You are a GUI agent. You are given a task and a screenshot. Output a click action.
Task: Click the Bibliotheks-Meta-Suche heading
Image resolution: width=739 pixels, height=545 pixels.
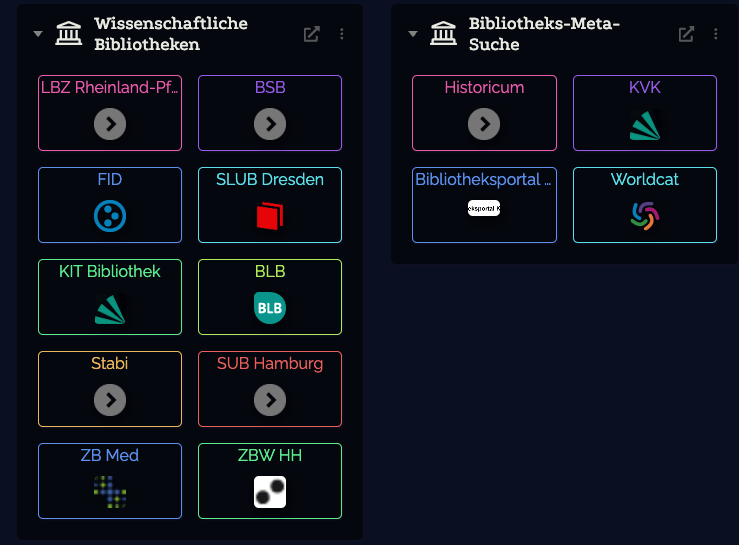[544, 34]
